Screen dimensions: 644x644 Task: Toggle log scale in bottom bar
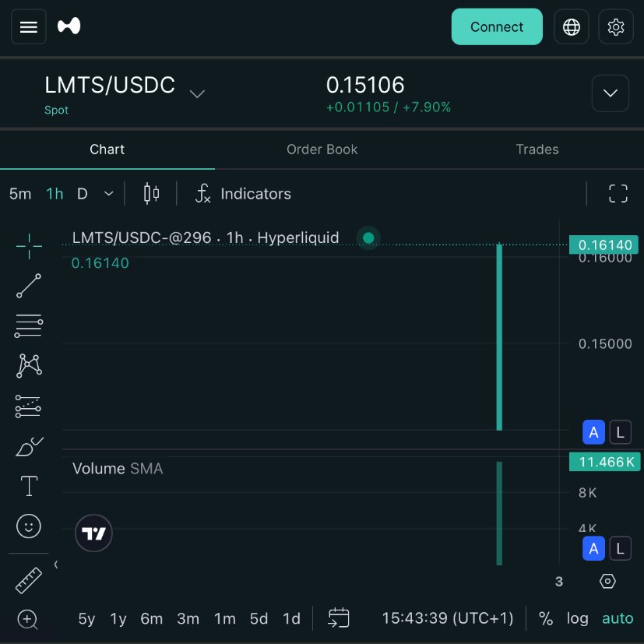[578, 618]
